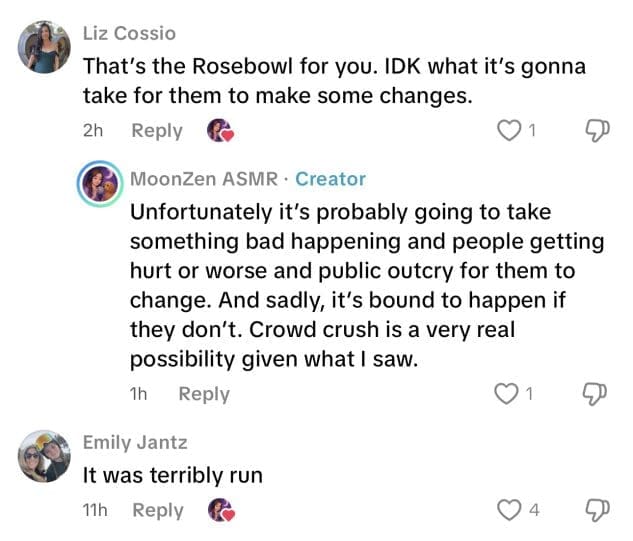
Task: Reply to Liz Cossio's comment
Action: [x=157, y=131]
